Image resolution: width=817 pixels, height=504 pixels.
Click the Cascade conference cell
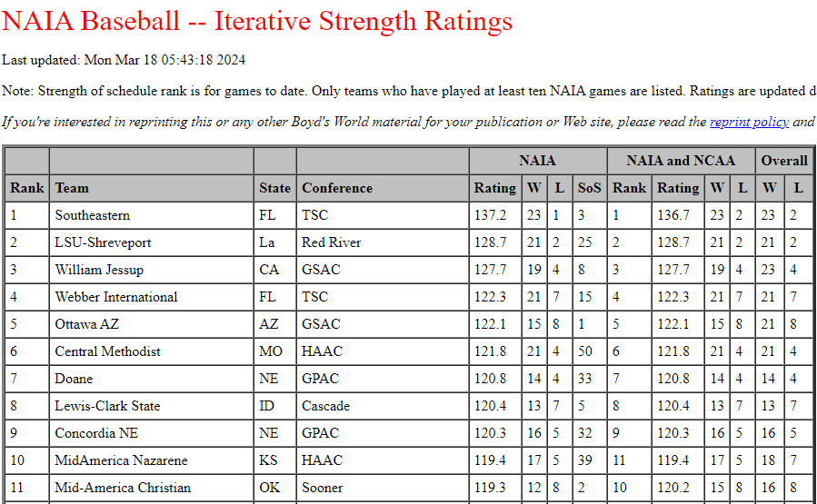click(x=326, y=406)
